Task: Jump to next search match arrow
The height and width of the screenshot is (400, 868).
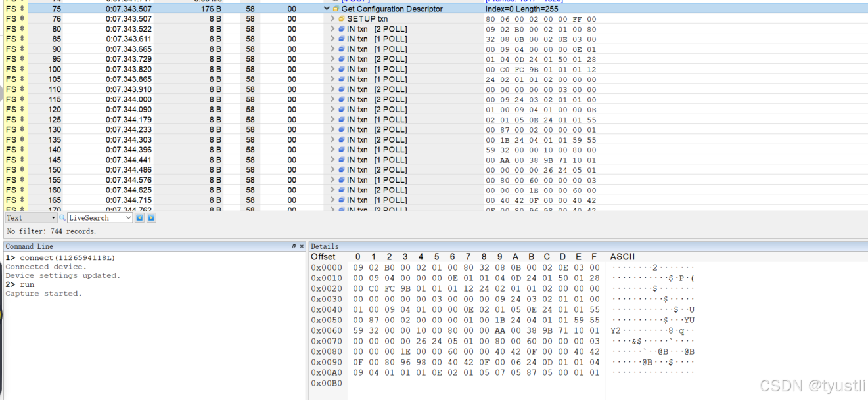Action: (x=151, y=217)
